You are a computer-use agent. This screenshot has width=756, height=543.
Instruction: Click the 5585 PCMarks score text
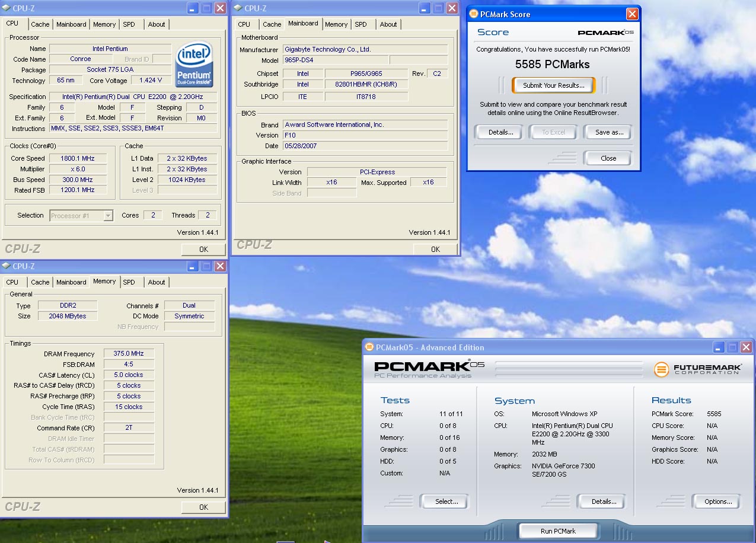pyautogui.click(x=553, y=64)
